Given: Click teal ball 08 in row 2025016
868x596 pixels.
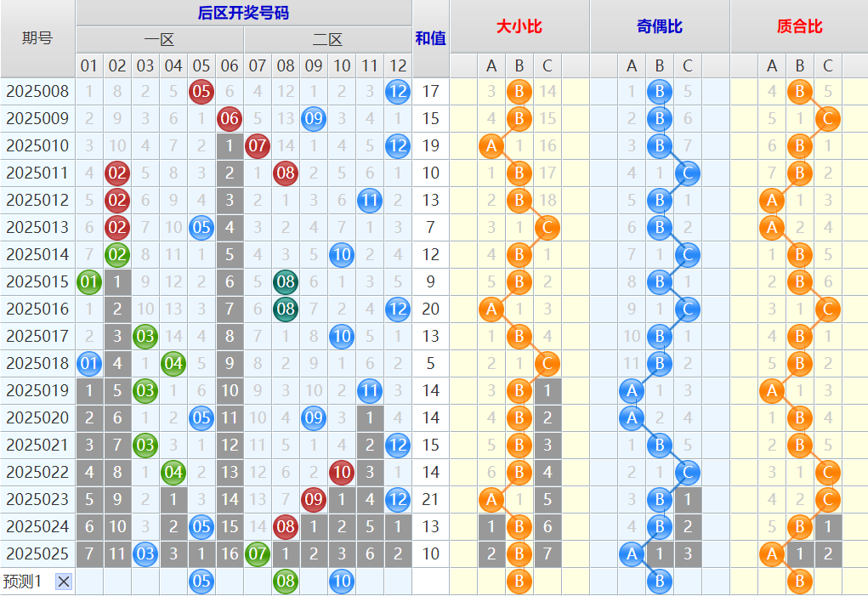Looking at the screenshot, I should coord(286,309).
